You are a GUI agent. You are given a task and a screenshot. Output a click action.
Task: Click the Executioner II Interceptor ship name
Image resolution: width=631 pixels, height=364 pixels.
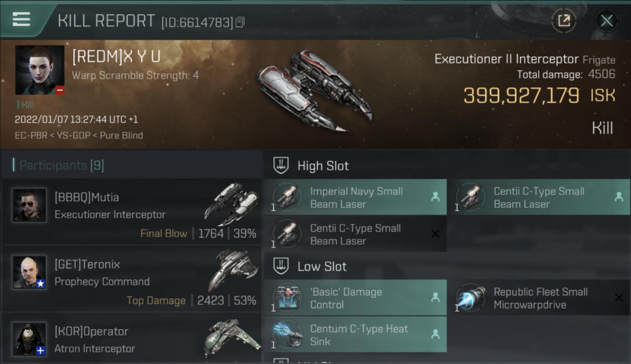506,59
